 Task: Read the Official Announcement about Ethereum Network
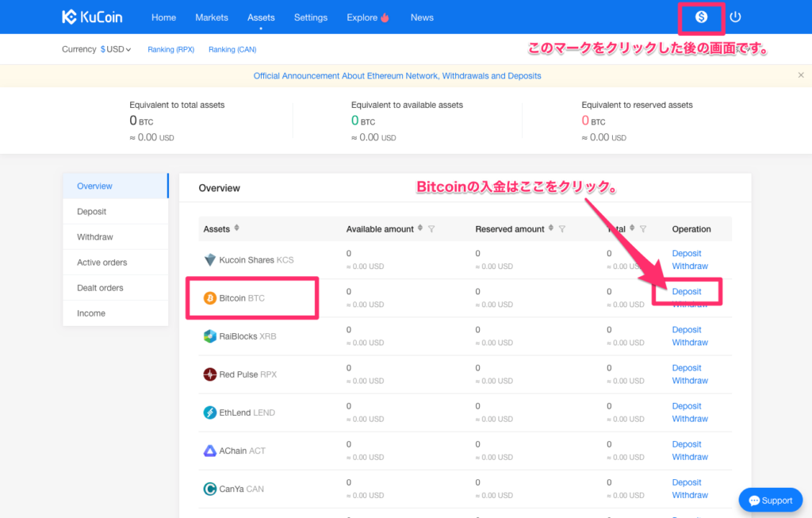click(x=397, y=75)
